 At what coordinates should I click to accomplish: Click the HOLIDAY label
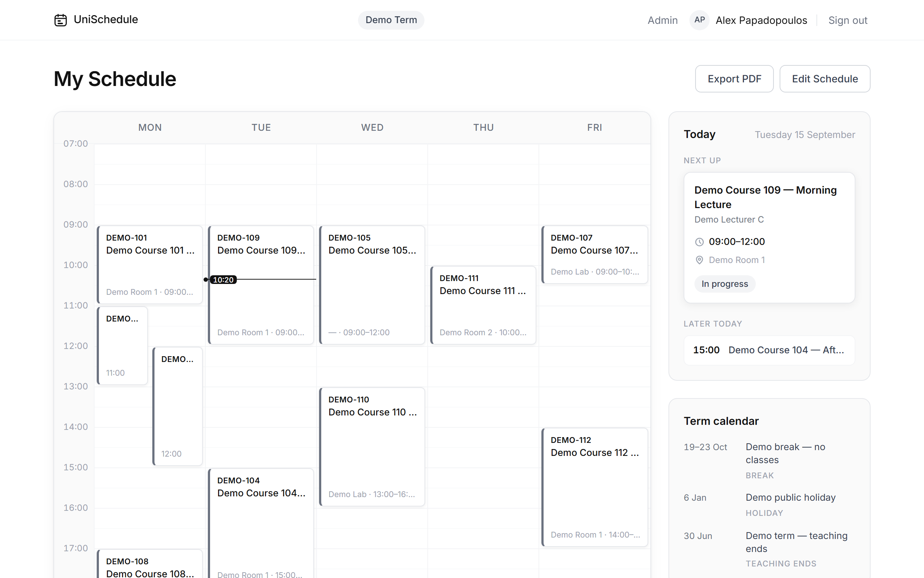tap(764, 513)
